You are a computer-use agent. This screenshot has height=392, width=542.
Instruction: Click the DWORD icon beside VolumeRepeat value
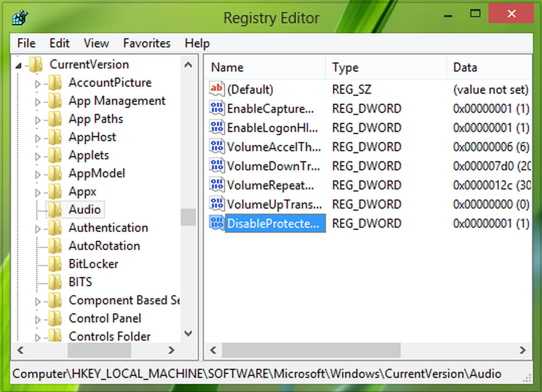pos(217,185)
